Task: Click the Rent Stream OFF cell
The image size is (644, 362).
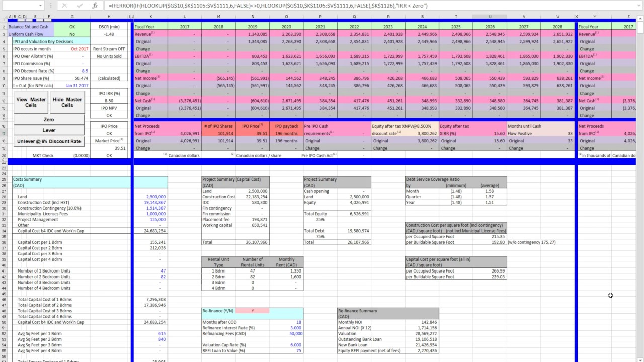Action: coord(109,49)
